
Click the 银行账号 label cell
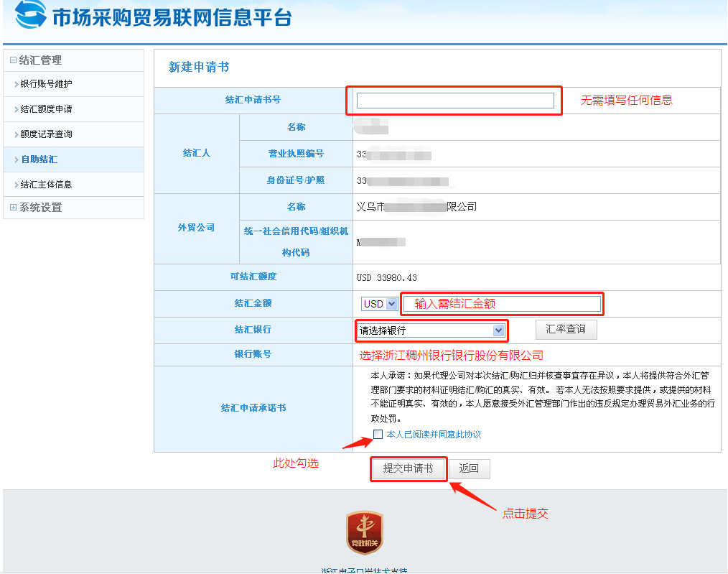pyautogui.click(x=253, y=354)
